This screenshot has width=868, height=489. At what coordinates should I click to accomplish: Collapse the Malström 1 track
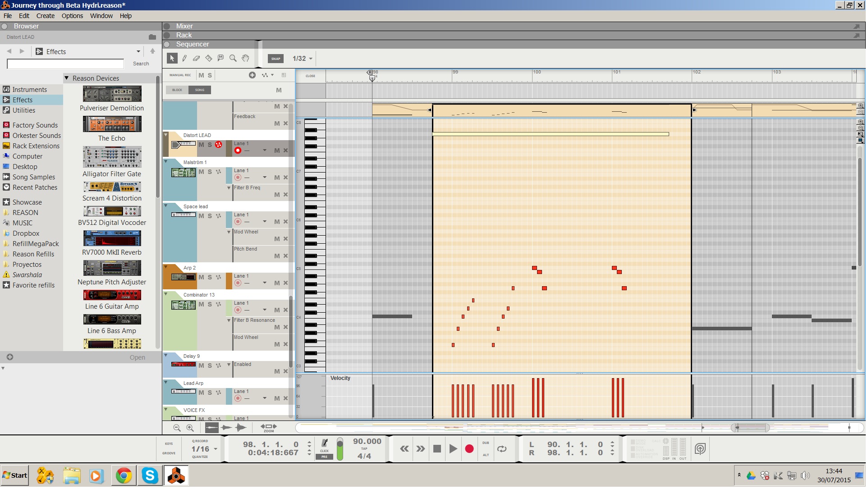pos(166,162)
